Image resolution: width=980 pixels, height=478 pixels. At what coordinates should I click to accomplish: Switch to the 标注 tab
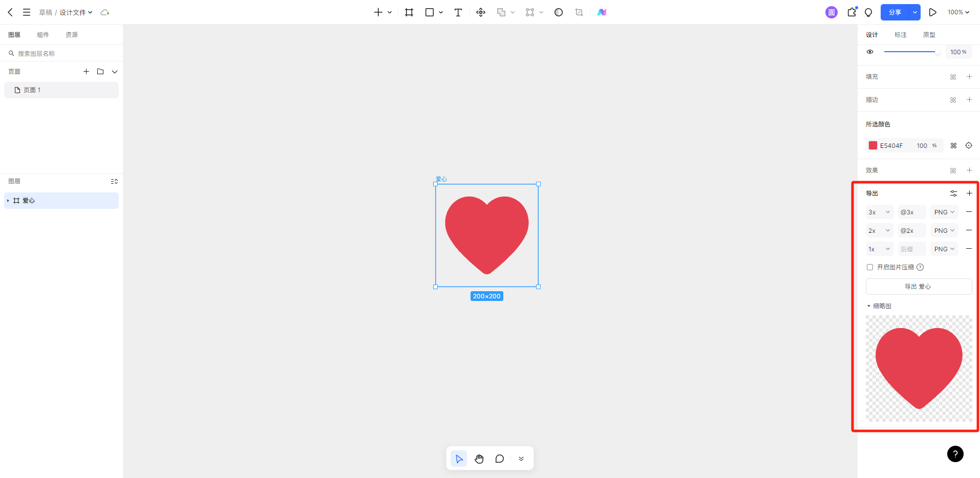[901, 35]
